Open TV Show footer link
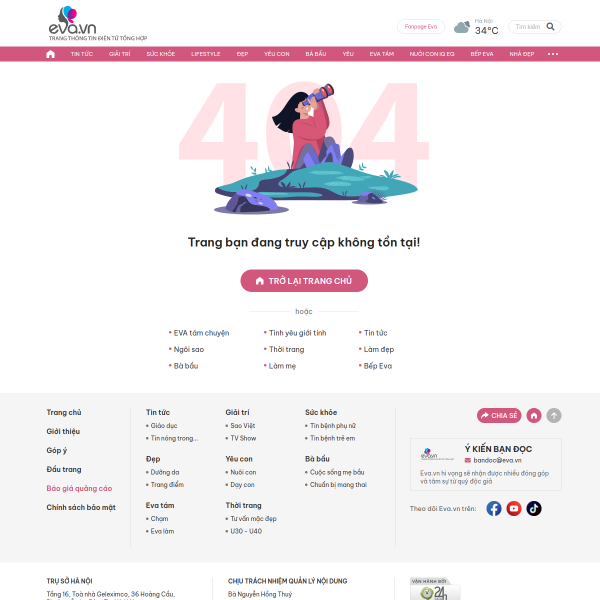This screenshot has height=600, width=600. point(243,438)
